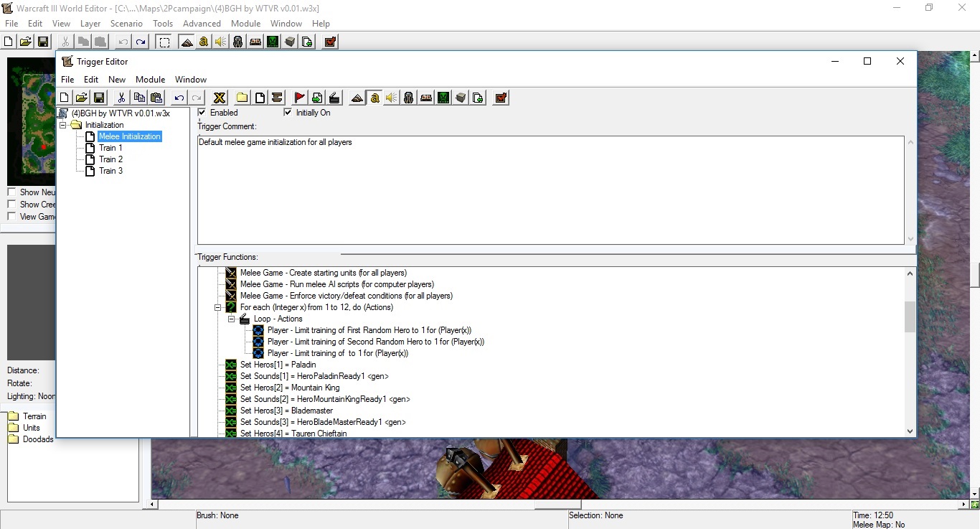Image resolution: width=980 pixels, height=529 pixels.
Task: Select action 'Set Heros[1] = Paladin'
Action: [x=278, y=365]
